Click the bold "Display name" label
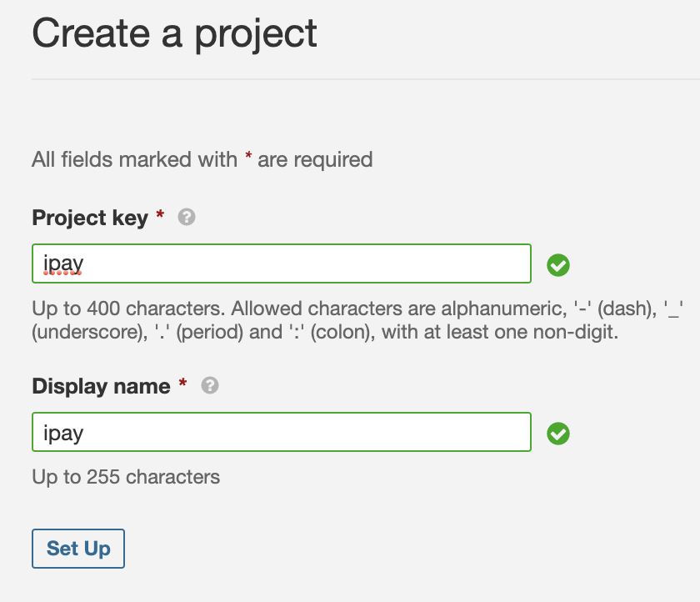The image size is (700, 602). point(101,387)
